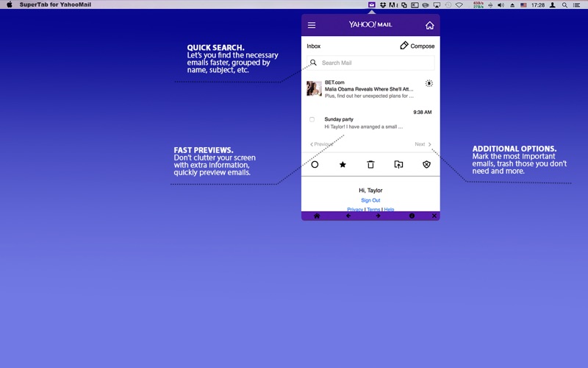Image resolution: width=588 pixels, height=368 pixels.
Task: Open the Terms link
Action: point(373,209)
